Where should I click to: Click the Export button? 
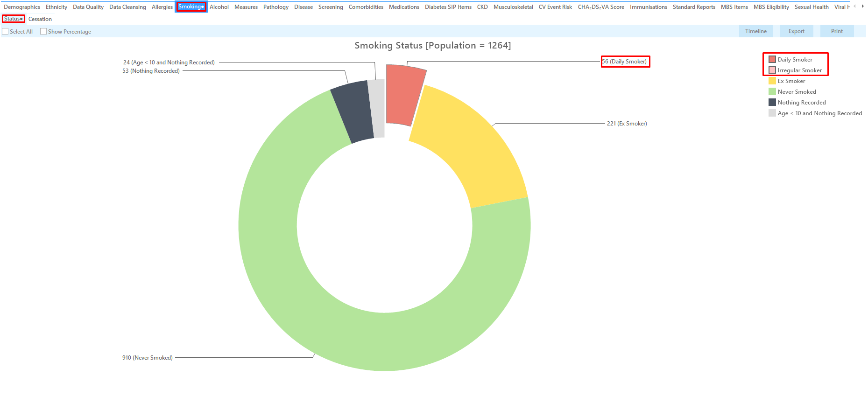(x=797, y=31)
